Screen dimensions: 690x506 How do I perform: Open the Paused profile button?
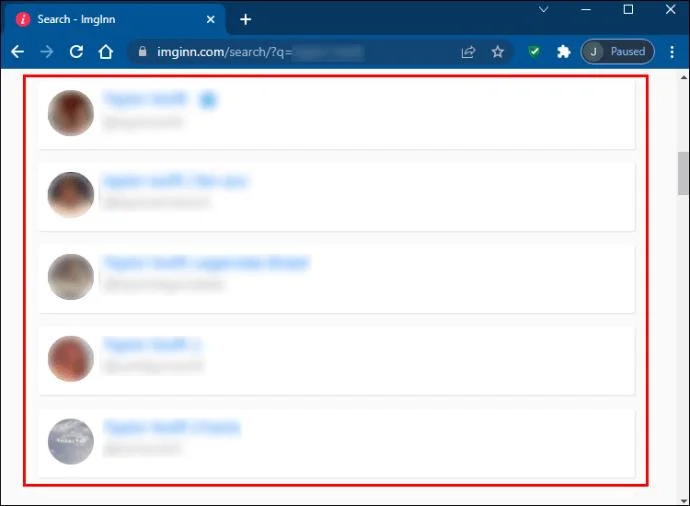tap(617, 52)
